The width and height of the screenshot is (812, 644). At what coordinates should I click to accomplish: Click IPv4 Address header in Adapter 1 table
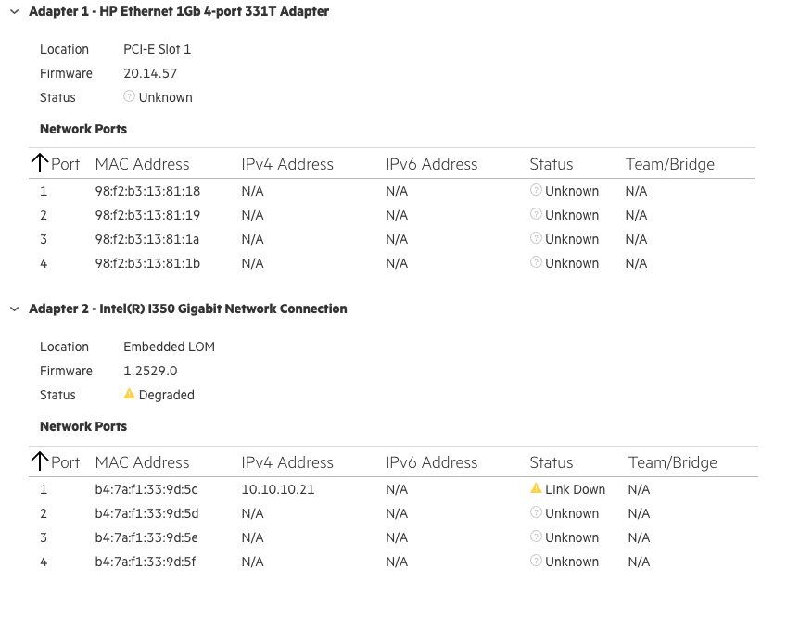pyautogui.click(x=287, y=164)
